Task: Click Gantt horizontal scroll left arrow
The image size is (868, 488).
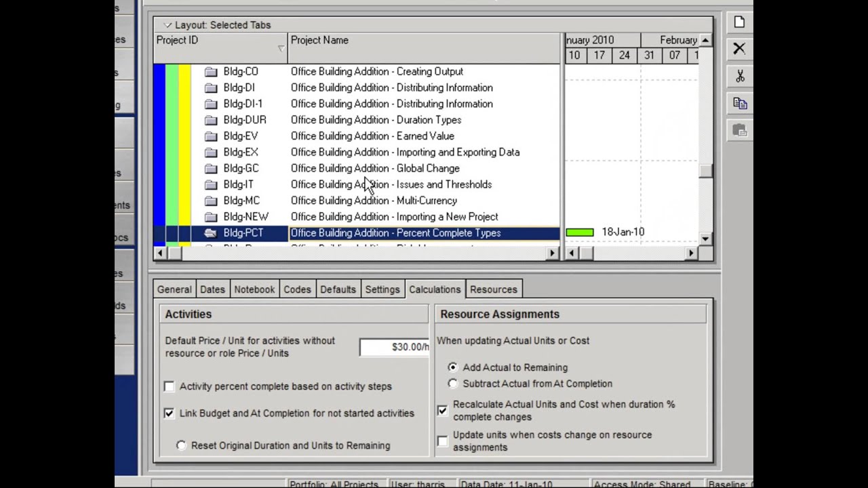Action: click(x=572, y=253)
